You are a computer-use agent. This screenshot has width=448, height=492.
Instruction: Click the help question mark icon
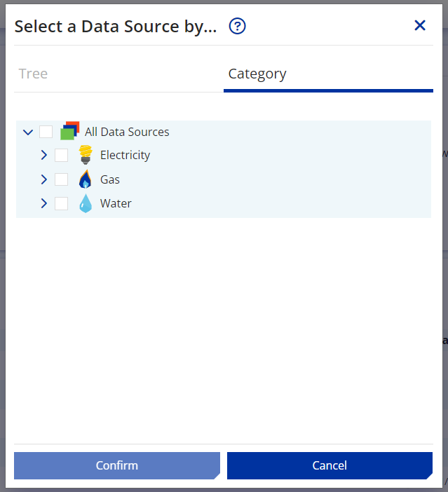click(x=238, y=27)
